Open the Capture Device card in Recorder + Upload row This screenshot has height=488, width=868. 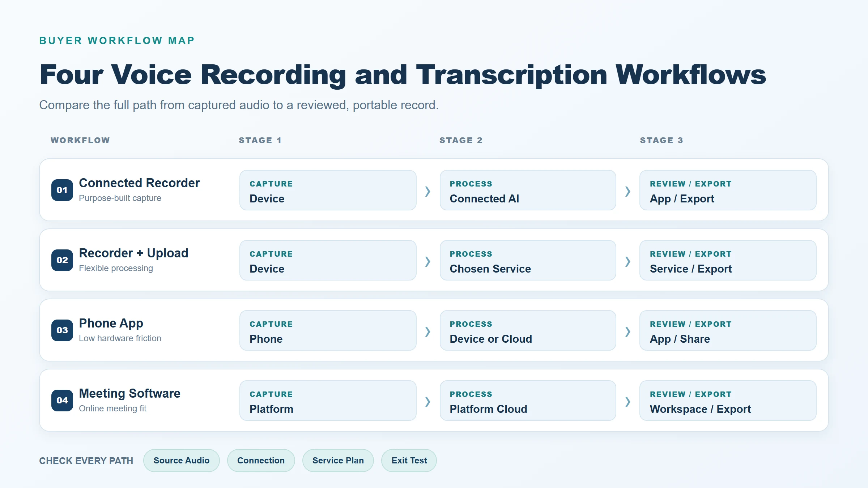click(328, 260)
